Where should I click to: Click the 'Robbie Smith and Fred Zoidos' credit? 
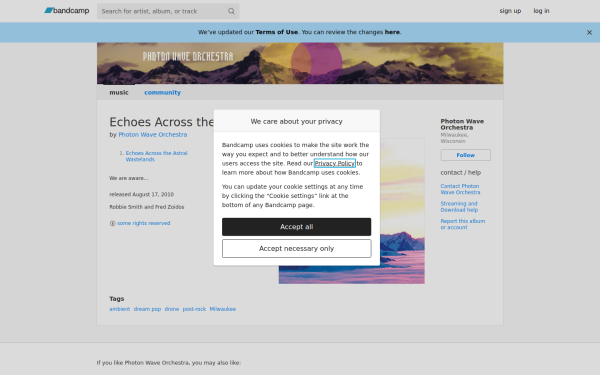[x=147, y=207]
